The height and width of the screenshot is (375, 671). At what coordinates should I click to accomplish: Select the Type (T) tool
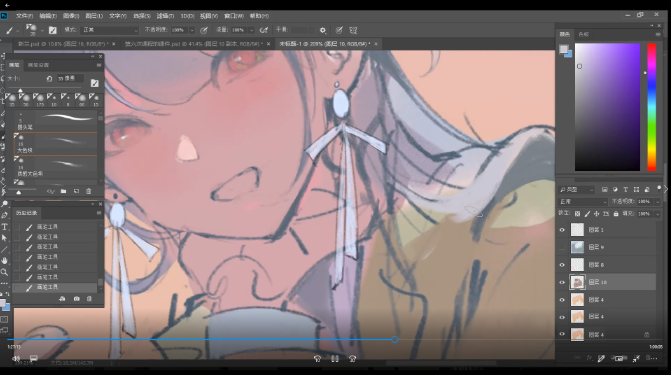click(5, 227)
